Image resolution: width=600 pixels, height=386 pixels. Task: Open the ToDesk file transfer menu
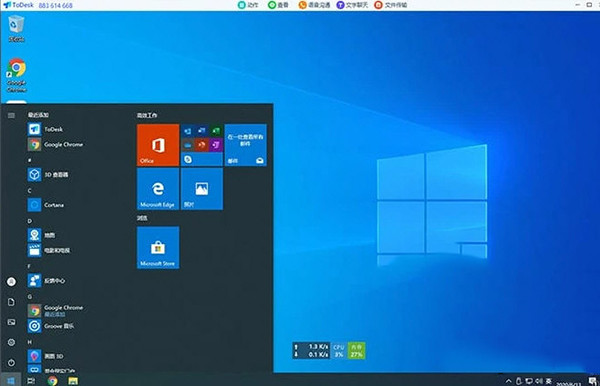390,5
